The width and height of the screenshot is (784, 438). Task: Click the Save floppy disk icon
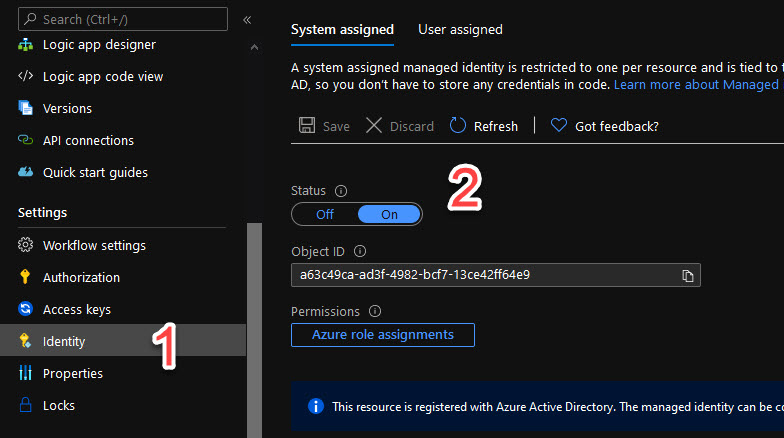tap(308, 126)
